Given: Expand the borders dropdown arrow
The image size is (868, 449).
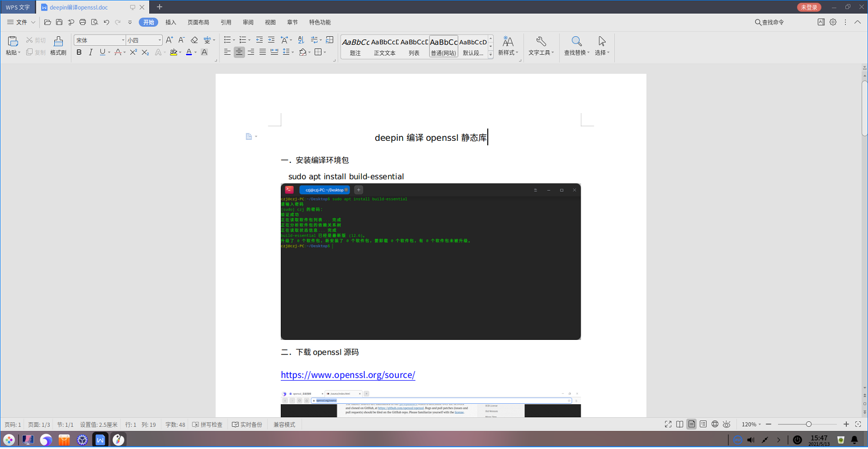Looking at the screenshot, I should tap(325, 52).
